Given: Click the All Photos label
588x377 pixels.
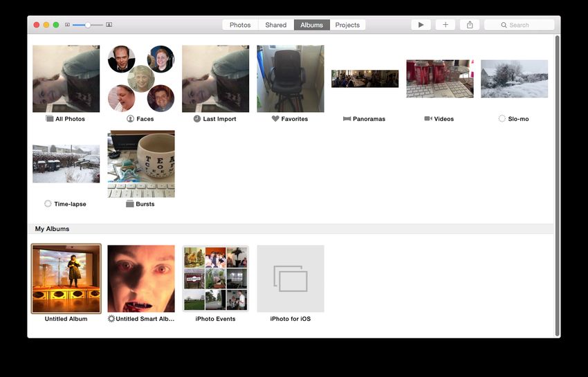Looking at the screenshot, I should [x=70, y=119].
